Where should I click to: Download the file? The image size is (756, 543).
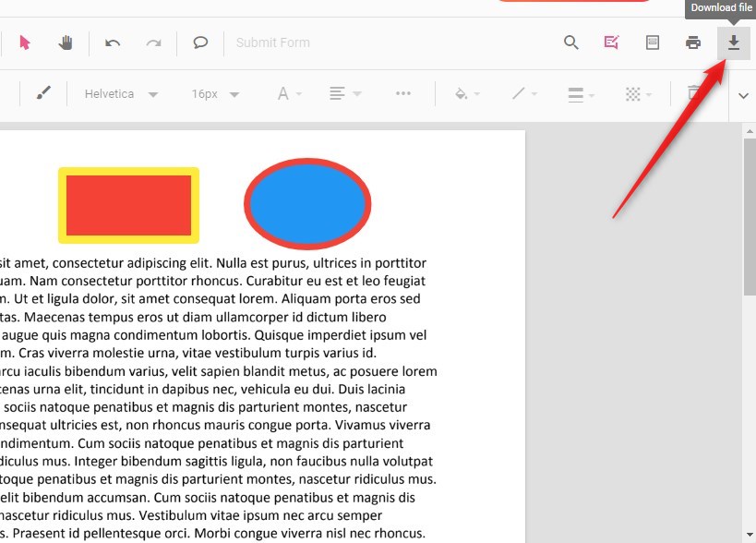point(734,42)
